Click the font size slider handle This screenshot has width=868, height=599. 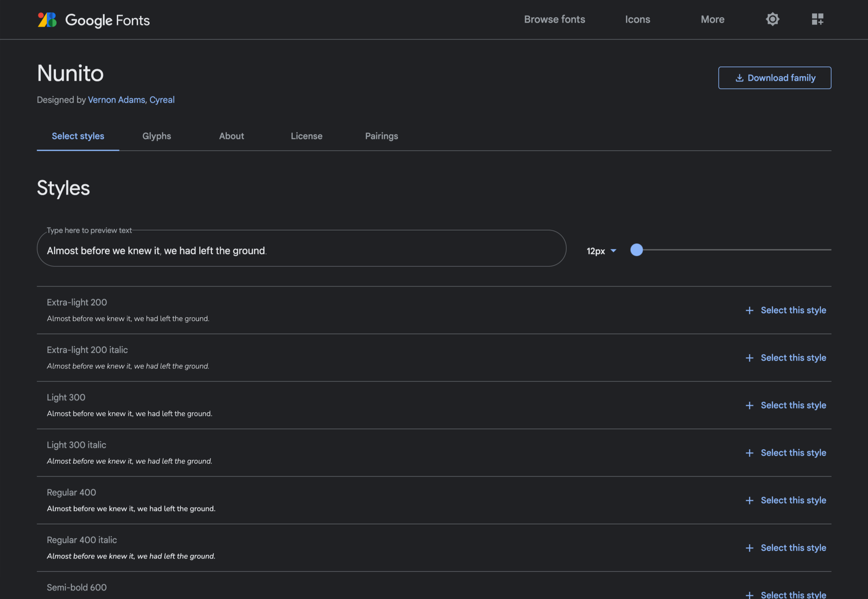click(x=637, y=250)
